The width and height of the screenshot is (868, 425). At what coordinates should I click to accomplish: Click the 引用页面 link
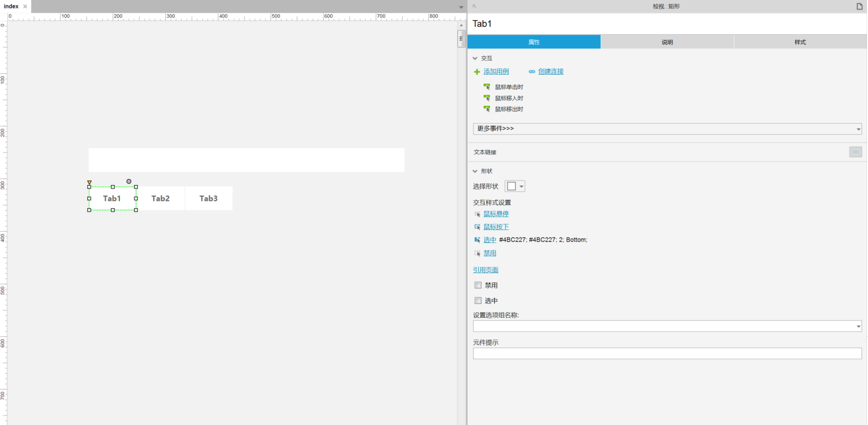486,270
